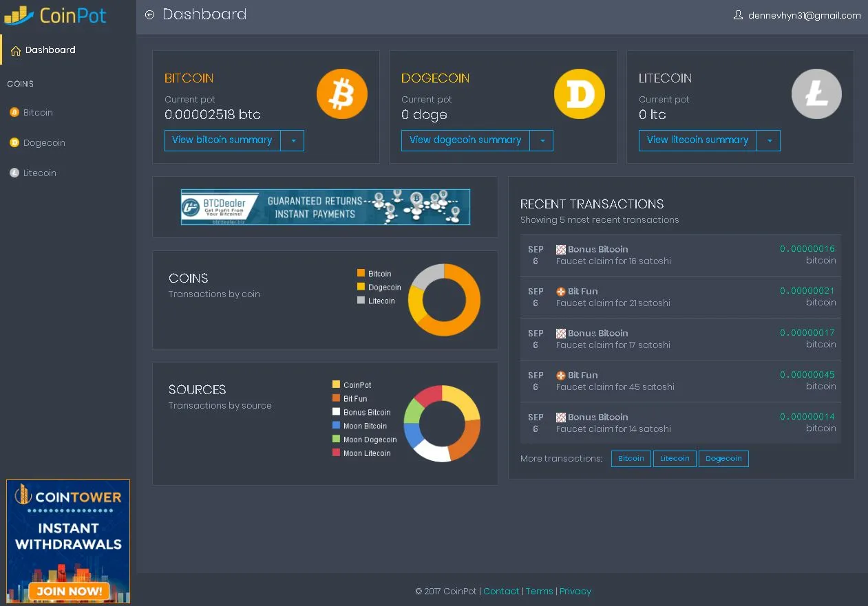Show more Litecoin transactions button
Viewport: 868px width, 606px height.
[x=675, y=459]
